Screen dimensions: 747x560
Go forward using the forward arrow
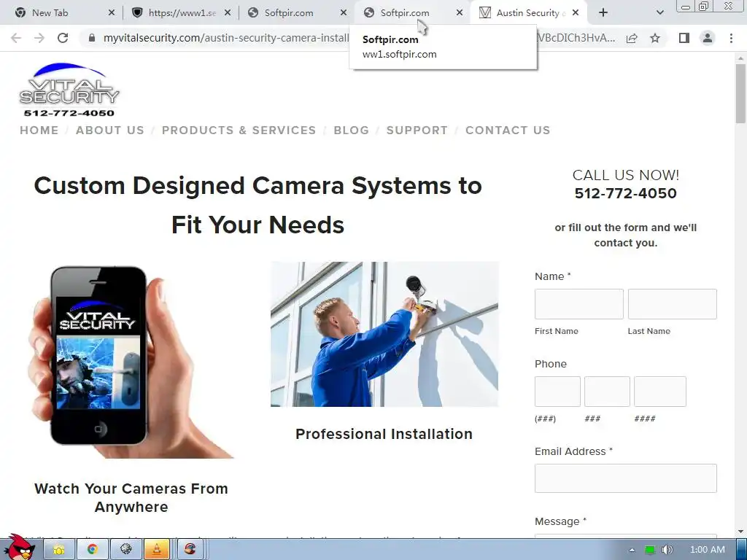click(x=39, y=38)
